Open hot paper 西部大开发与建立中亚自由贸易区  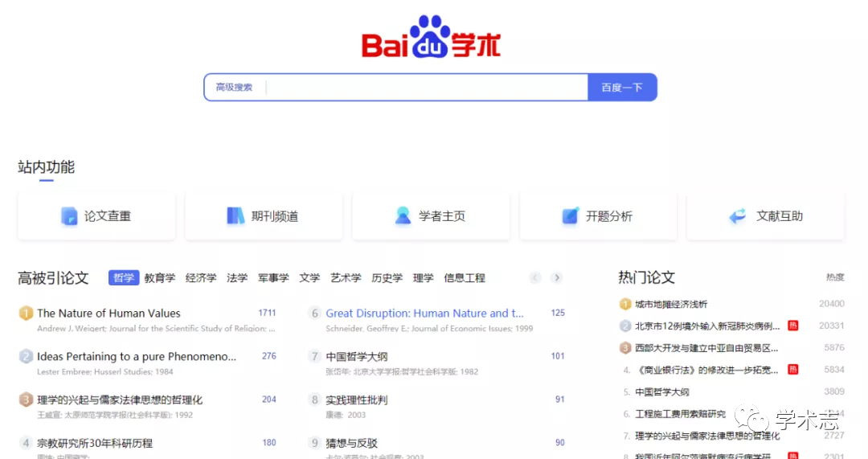706,348
